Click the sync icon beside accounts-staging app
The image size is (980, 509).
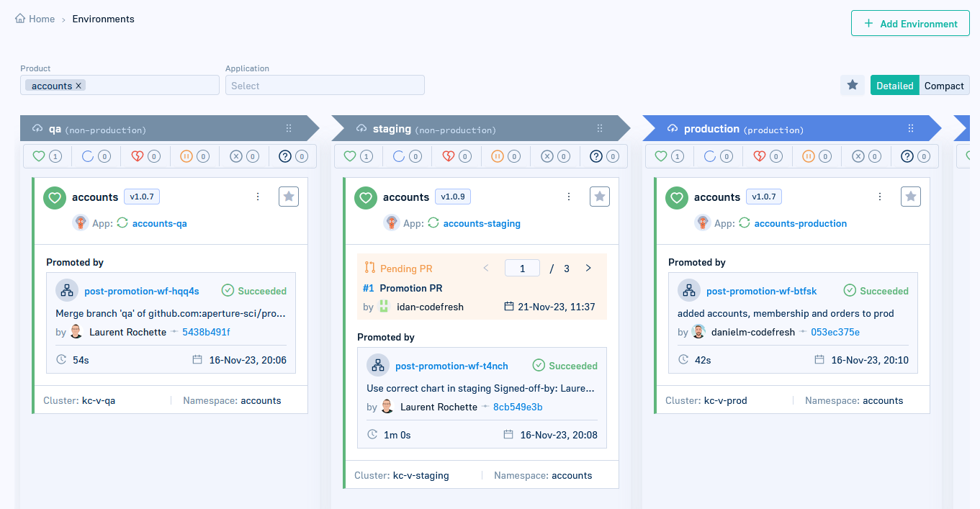tap(433, 223)
